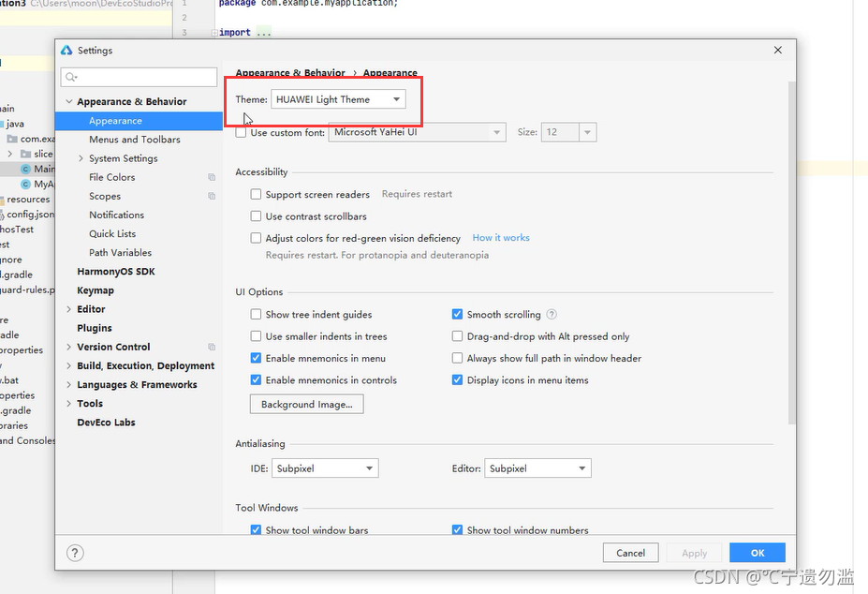Click the DevEco logo in Settings title
Screen dimensions: 868x594
click(x=66, y=51)
